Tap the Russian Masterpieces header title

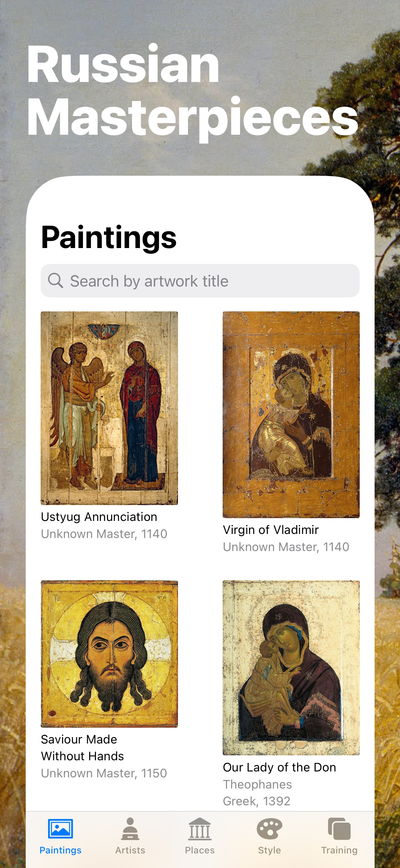192,91
